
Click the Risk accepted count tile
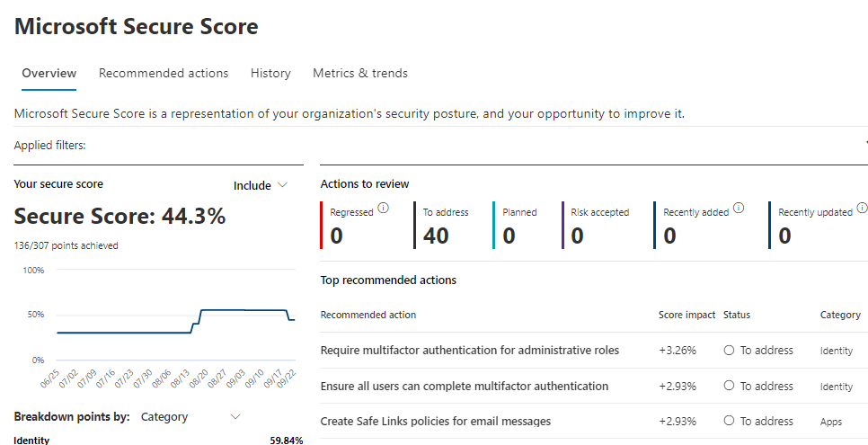click(578, 236)
